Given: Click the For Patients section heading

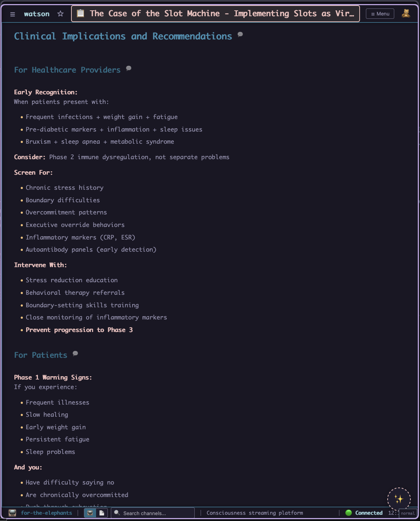Looking at the screenshot, I should 40,355.
